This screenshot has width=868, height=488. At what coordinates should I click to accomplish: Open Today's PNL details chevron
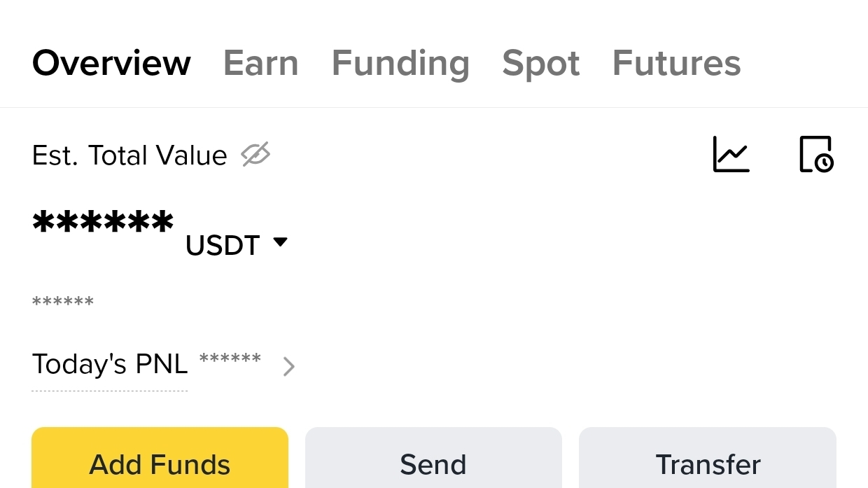tap(288, 366)
